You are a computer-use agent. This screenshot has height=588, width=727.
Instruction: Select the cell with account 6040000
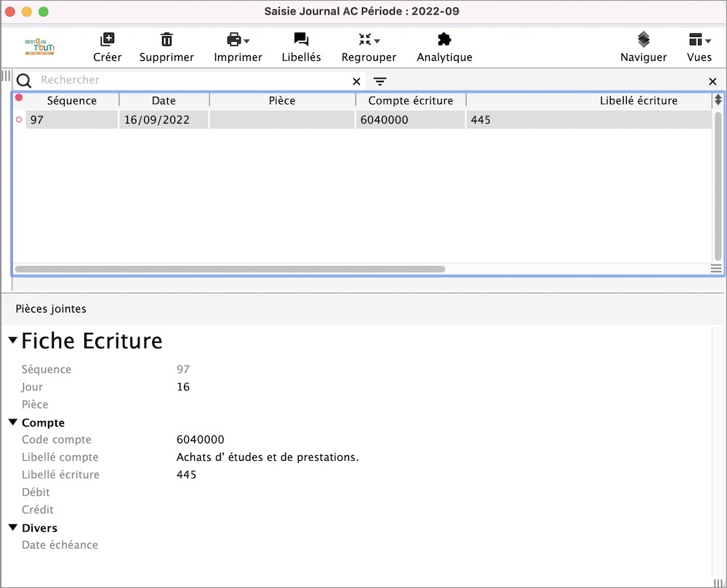point(410,119)
